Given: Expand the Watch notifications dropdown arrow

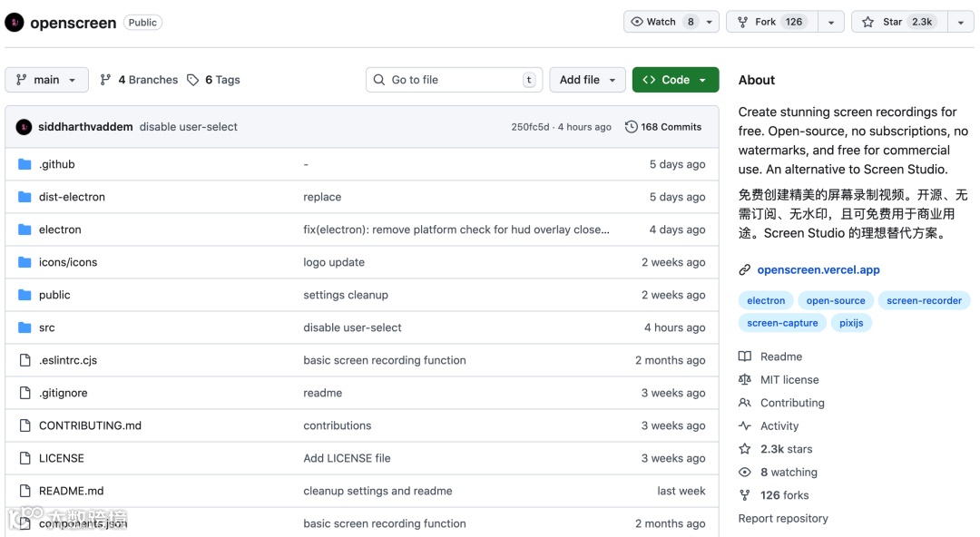Looking at the screenshot, I should click(x=710, y=22).
